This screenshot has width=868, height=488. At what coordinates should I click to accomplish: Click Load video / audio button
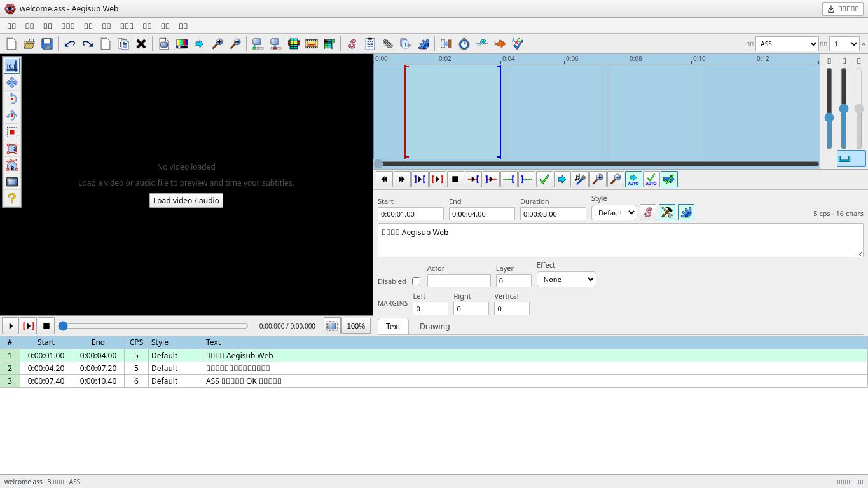point(186,200)
